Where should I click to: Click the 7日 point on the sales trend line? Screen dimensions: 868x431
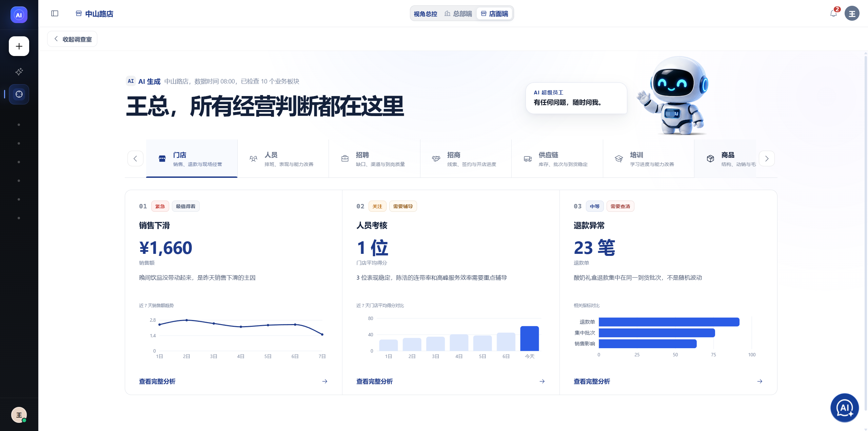pos(322,334)
